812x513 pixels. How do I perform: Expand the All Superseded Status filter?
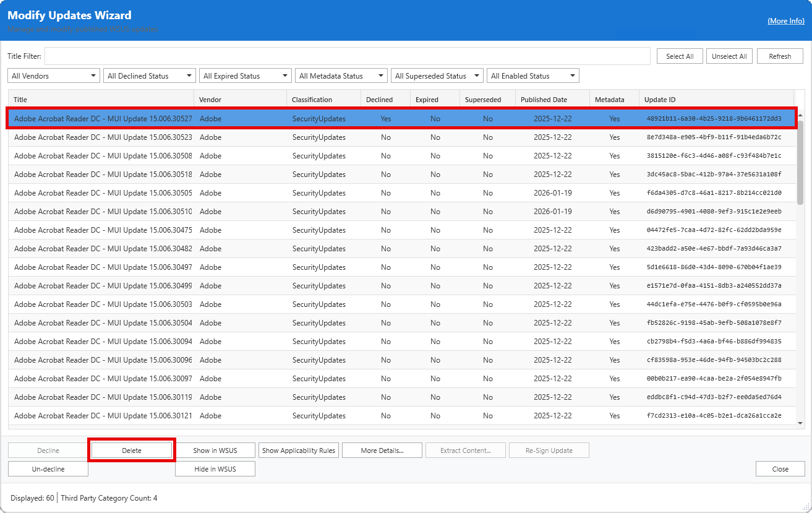click(437, 75)
